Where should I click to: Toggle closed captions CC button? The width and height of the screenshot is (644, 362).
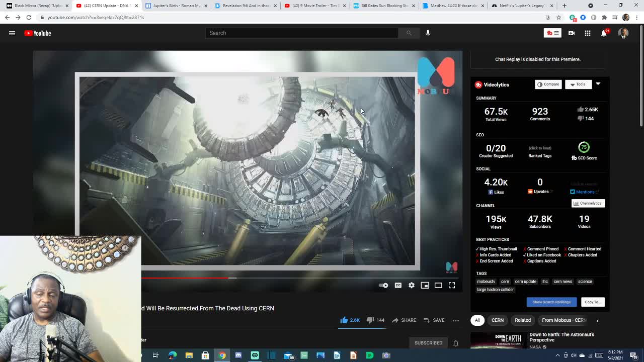tap(398, 286)
